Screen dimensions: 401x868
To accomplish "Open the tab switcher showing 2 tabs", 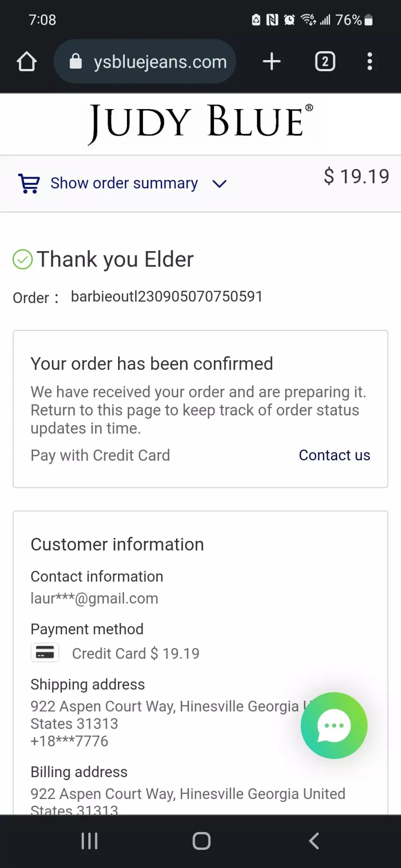I will pyautogui.click(x=325, y=61).
